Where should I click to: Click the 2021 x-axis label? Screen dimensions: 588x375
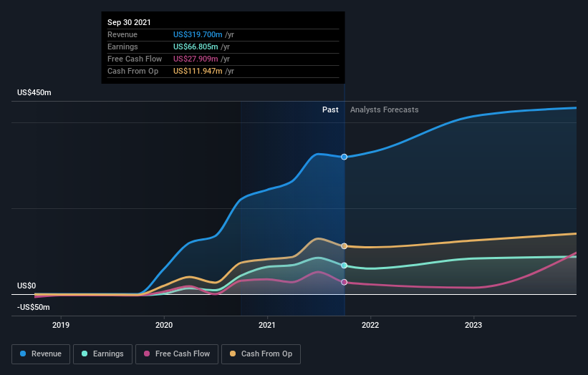coord(267,325)
